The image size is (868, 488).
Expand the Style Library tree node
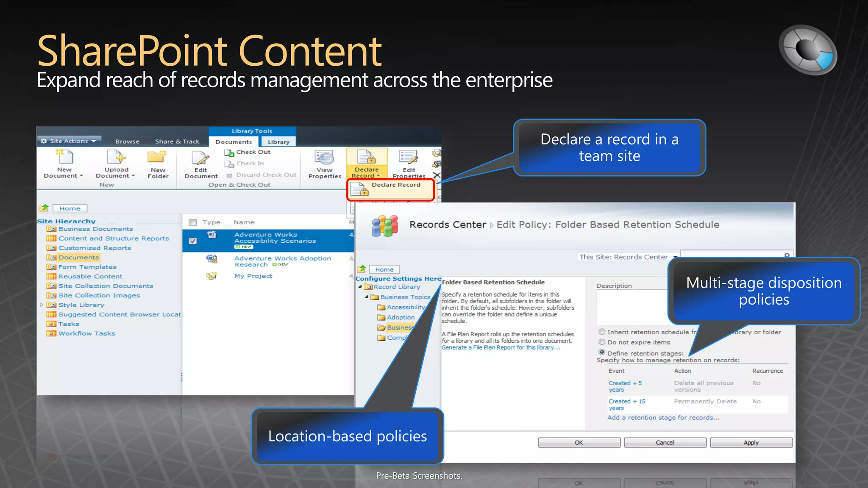[x=41, y=305]
